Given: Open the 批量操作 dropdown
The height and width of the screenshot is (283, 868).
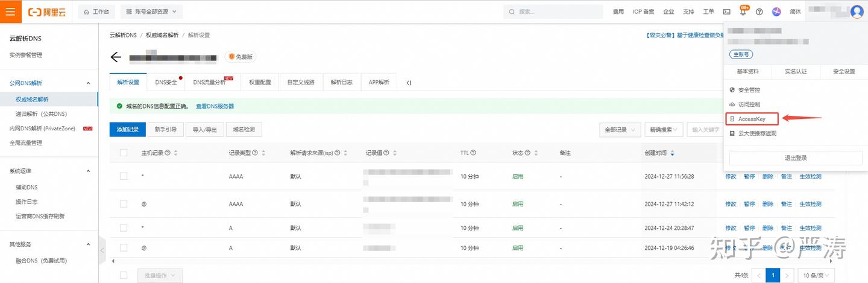Looking at the screenshot, I should pos(160,275).
